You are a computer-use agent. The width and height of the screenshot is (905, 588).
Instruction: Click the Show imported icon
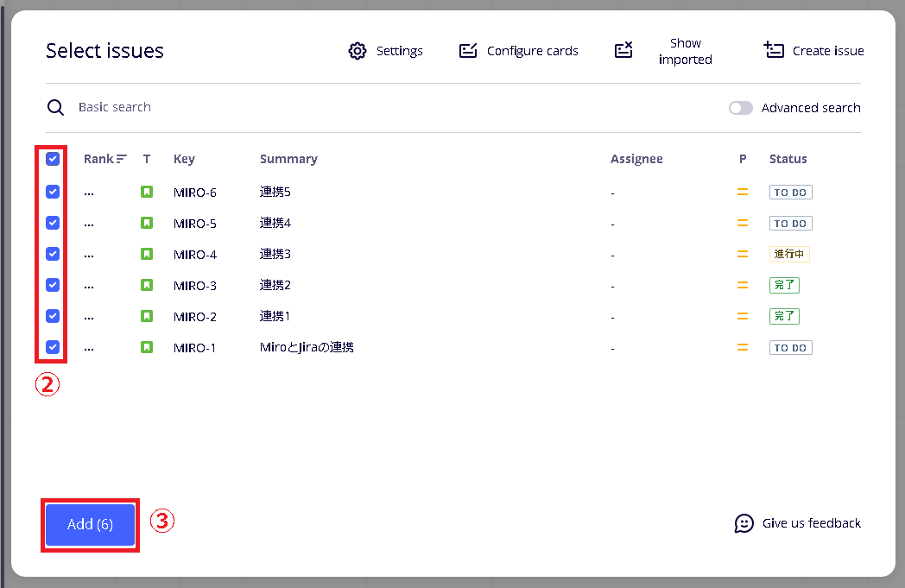[x=623, y=51]
